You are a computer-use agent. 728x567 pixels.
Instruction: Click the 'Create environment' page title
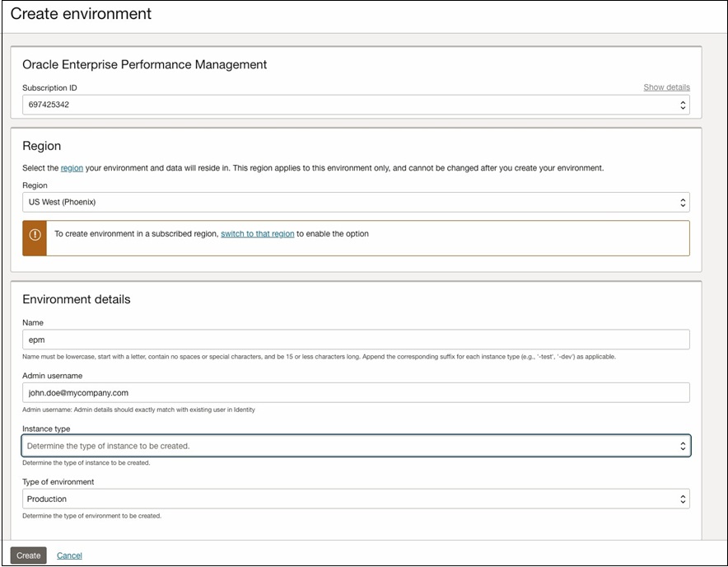click(81, 14)
